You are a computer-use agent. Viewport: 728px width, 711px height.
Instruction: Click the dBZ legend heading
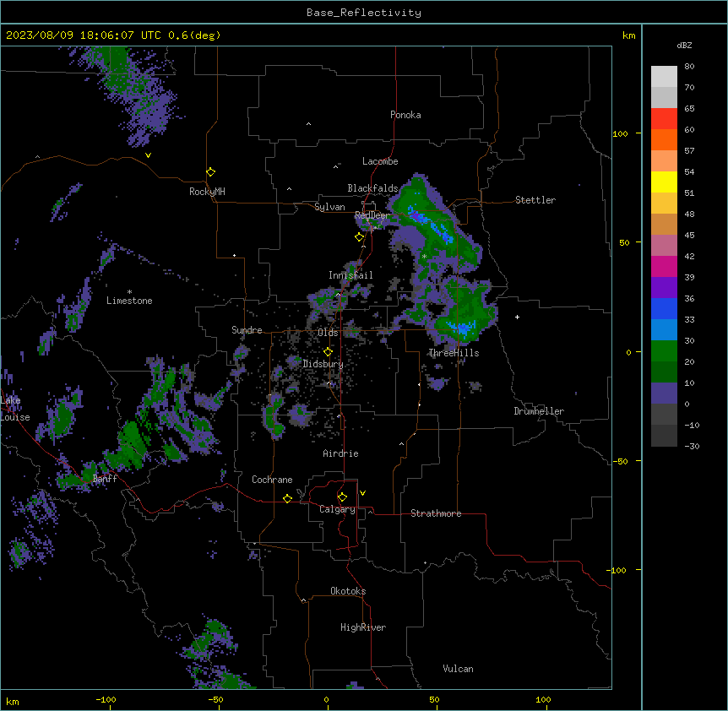[x=684, y=46]
